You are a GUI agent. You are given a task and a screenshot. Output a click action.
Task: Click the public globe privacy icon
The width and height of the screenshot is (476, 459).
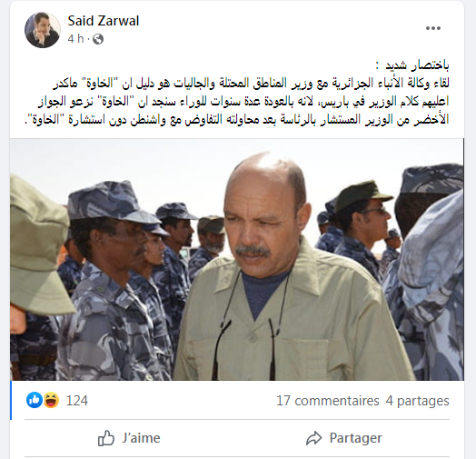[98, 39]
